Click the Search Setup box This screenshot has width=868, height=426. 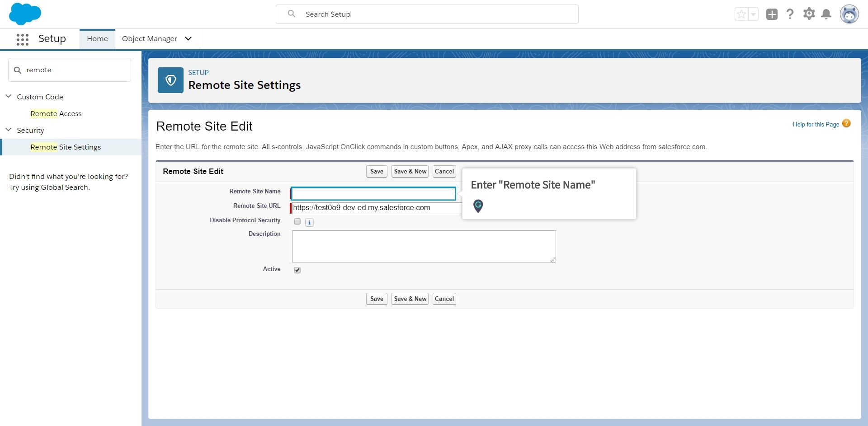point(427,14)
